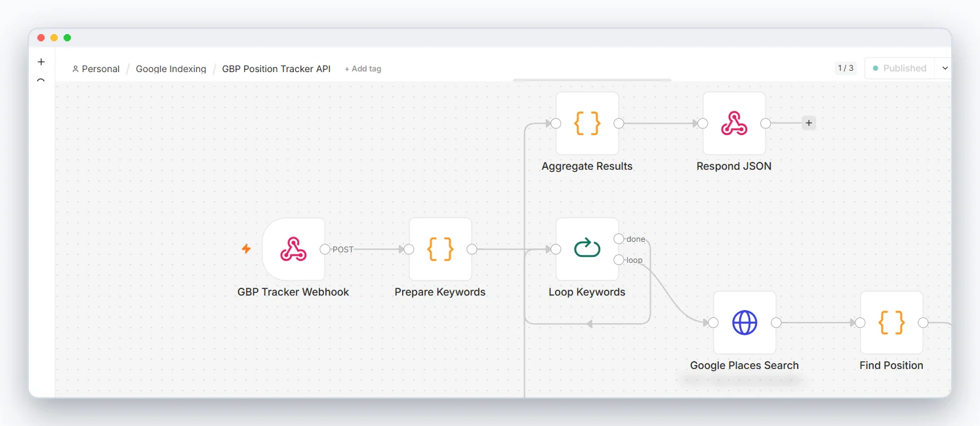Click the plus icon in left sidebar
The width and height of the screenshot is (980, 426).
pyautogui.click(x=41, y=62)
